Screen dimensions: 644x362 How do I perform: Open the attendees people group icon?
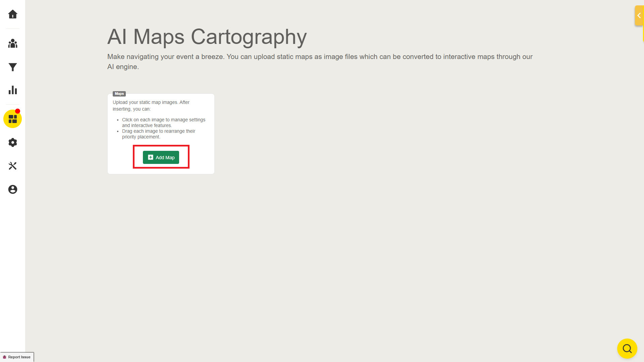coord(13,44)
